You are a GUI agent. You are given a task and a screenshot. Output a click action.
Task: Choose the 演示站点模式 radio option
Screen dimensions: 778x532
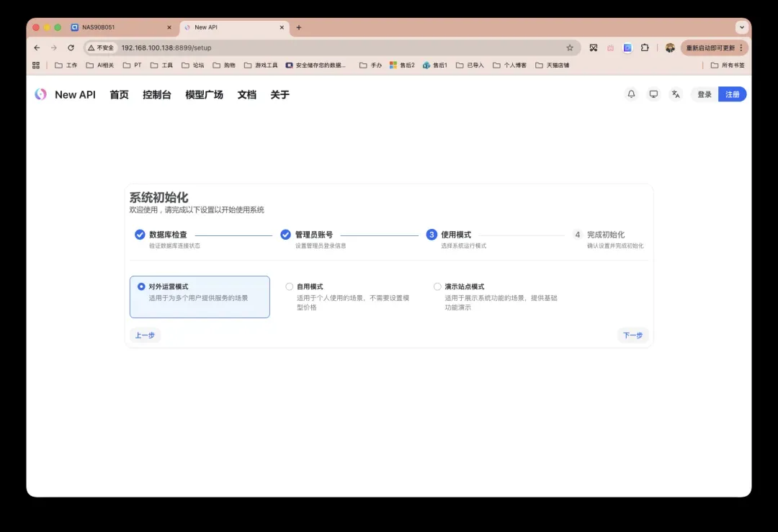coord(437,287)
